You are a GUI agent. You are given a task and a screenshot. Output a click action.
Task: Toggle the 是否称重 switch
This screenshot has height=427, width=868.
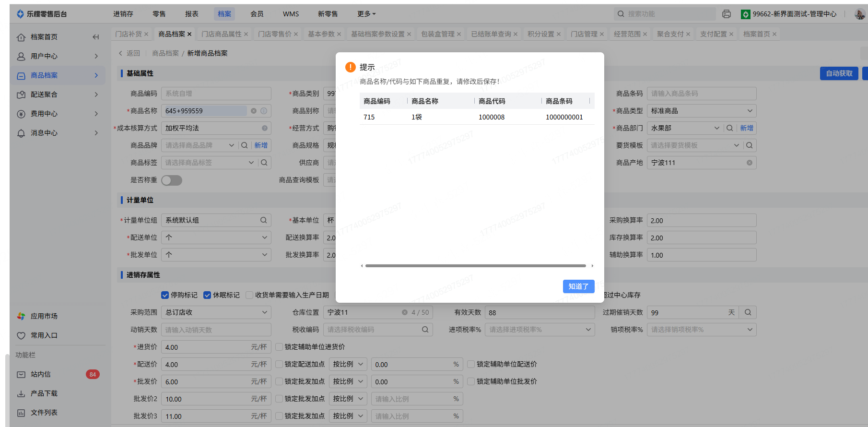[172, 180]
